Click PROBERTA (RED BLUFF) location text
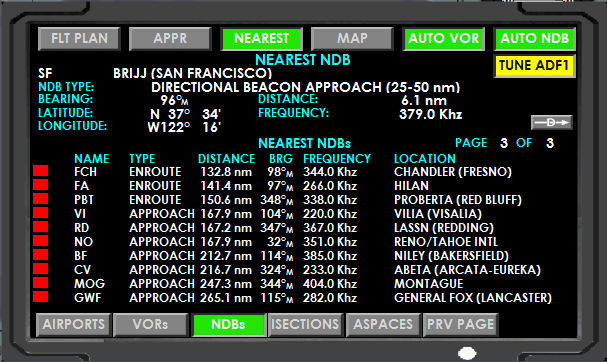The width and height of the screenshot is (607, 362). coord(458,200)
